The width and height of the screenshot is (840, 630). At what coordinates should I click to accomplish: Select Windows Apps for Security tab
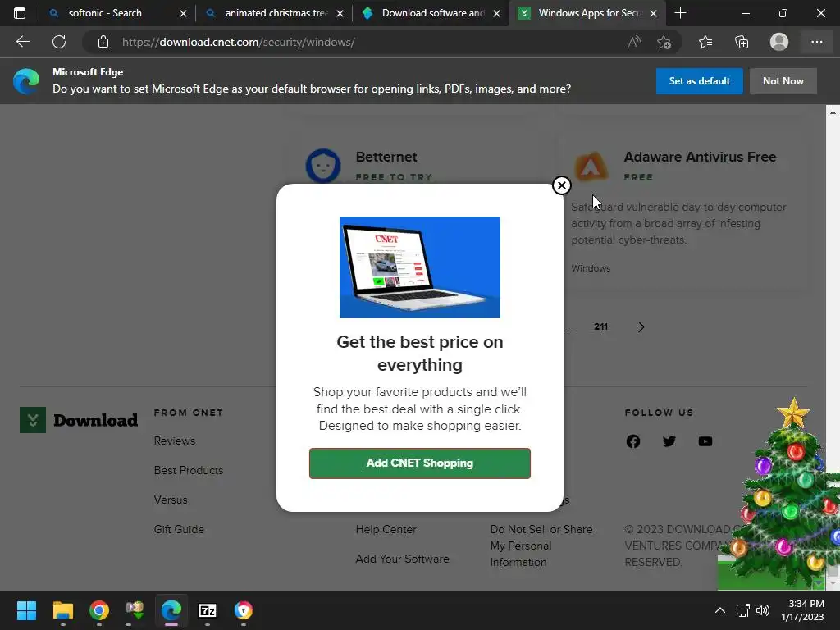pyautogui.click(x=589, y=13)
